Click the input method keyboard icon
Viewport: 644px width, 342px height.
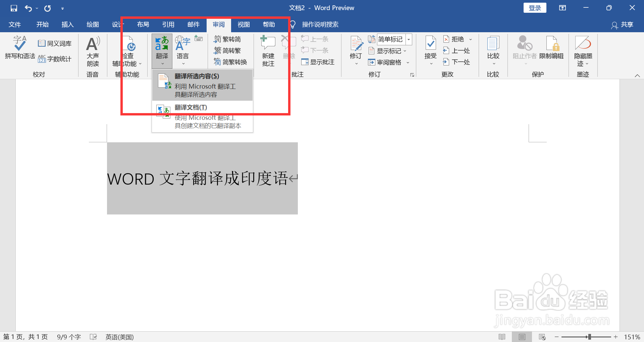199,39
